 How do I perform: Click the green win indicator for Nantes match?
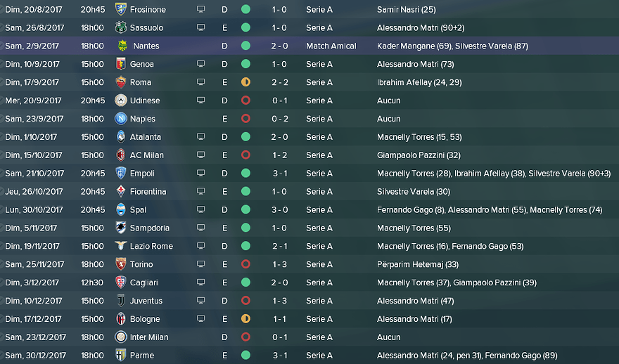pos(245,46)
